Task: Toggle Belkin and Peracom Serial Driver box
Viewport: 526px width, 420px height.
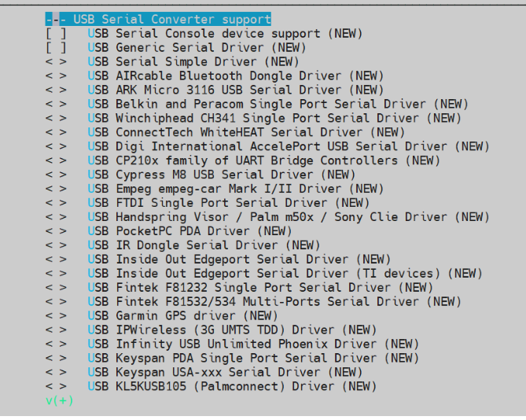Action: point(56,104)
